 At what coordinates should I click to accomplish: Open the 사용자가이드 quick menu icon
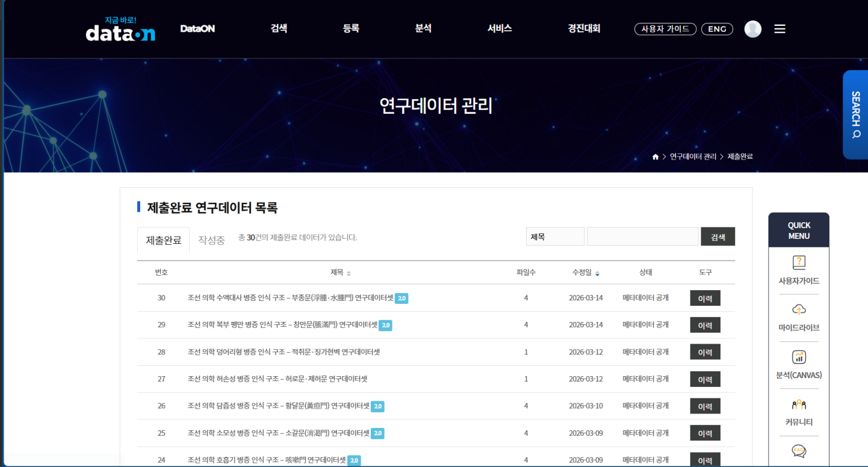[x=798, y=262]
